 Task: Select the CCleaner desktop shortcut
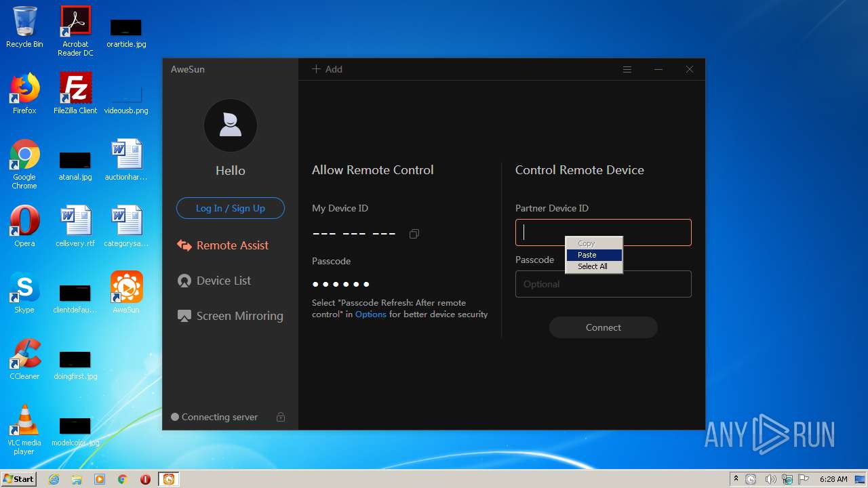click(24, 359)
